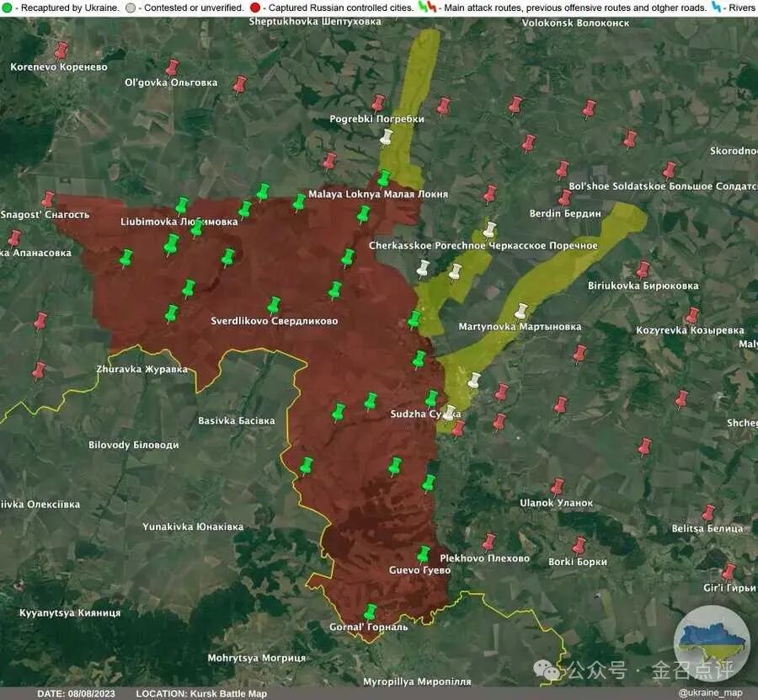The height and width of the screenshot is (700, 758).
Task: Click the 'Bol'shoe Soldatskoe' place label
Action: point(664,187)
